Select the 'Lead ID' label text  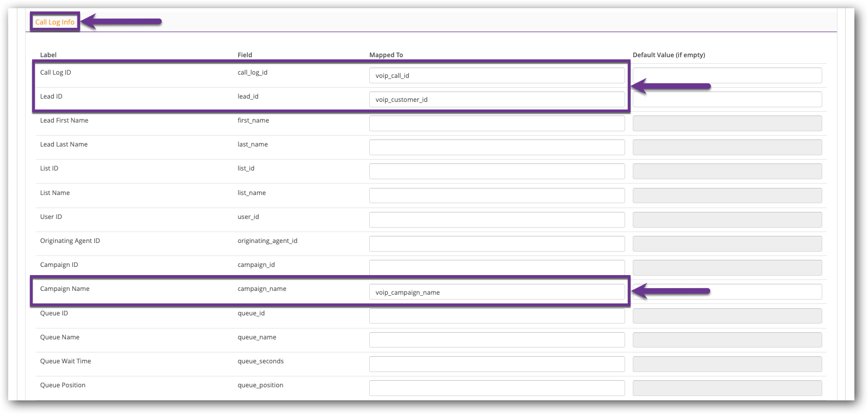pyautogui.click(x=51, y=96)
